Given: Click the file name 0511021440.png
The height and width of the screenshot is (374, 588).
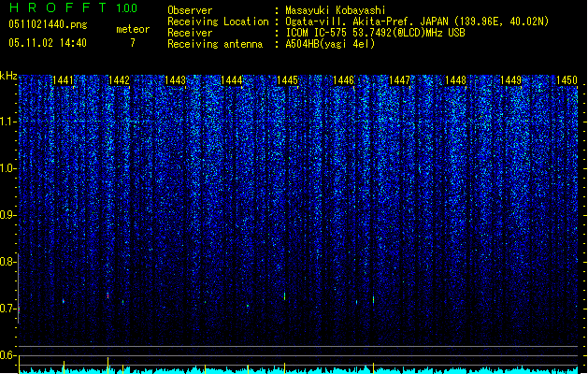Looking at the screenshot, I should (x=48, y=24).
